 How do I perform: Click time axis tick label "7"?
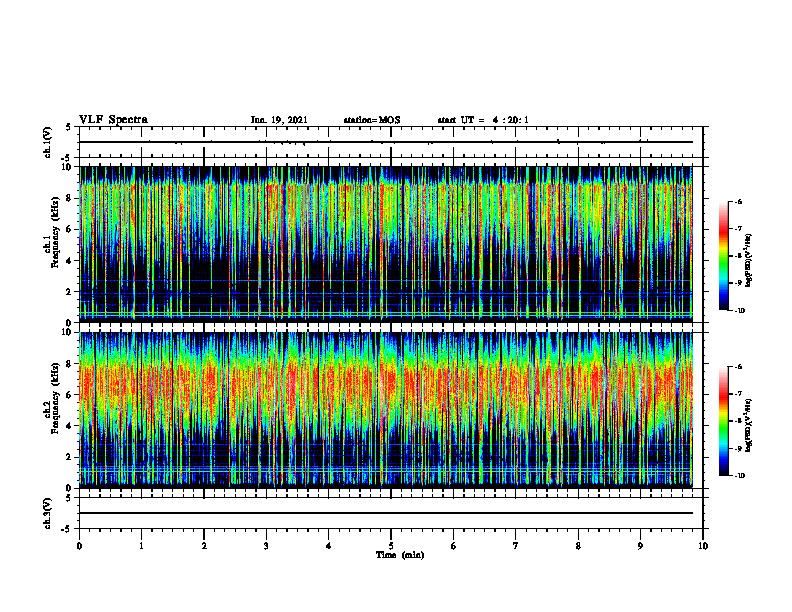tap(516, 546)
